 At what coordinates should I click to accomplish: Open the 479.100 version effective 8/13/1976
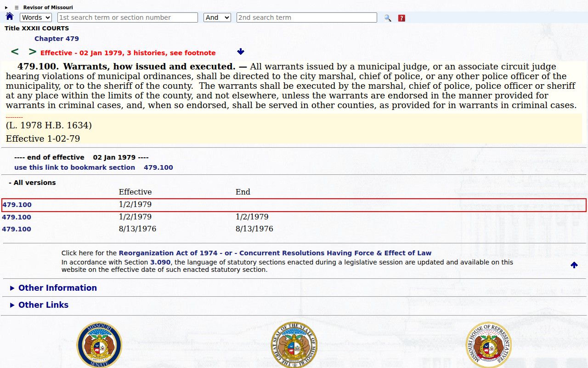point(17,229)
